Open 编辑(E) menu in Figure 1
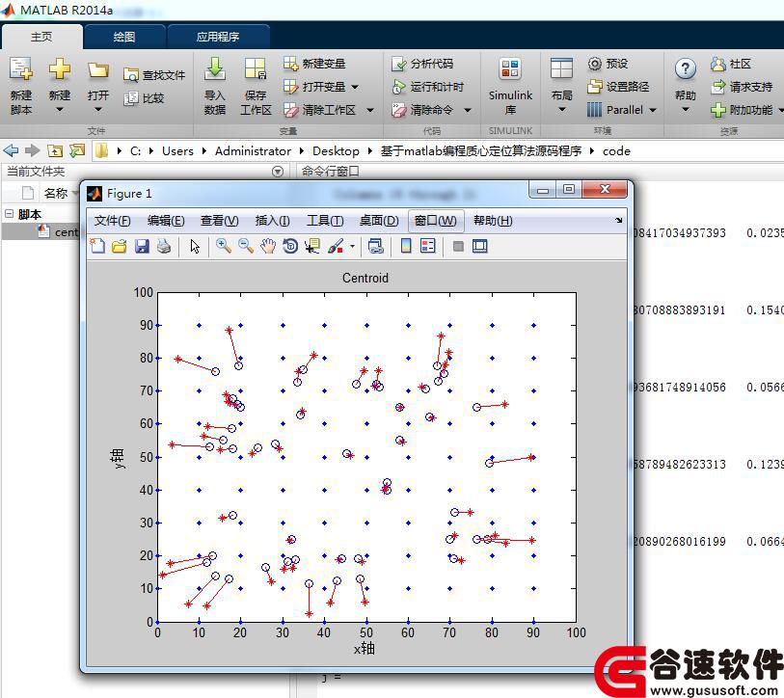This screenshot has width=784, height=698. click(x=166, y=221)
